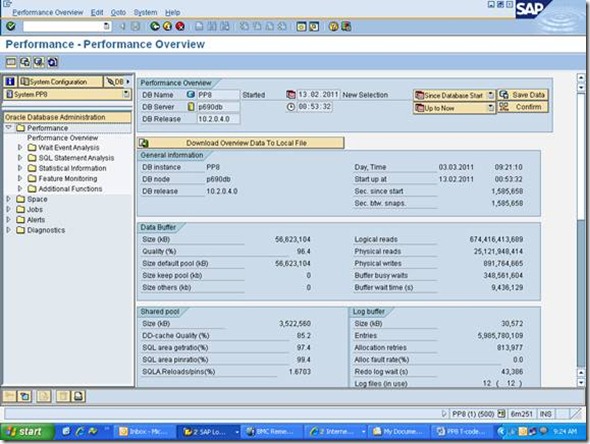Toggle the INS insert mode status field
The height and width of the screenshot is (444, 590).
point(546,414)
